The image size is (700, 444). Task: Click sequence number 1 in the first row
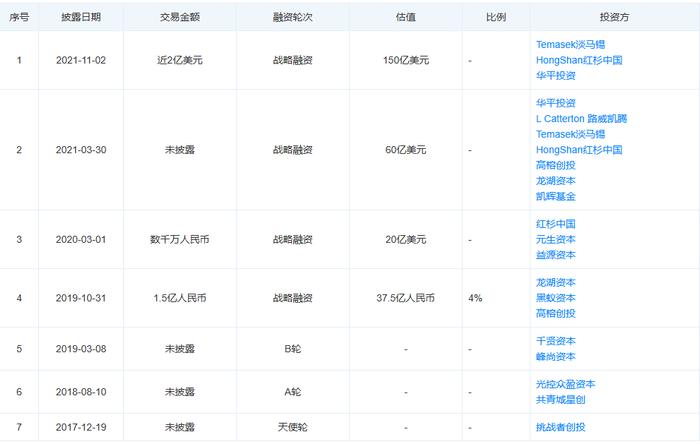[19, 60]
